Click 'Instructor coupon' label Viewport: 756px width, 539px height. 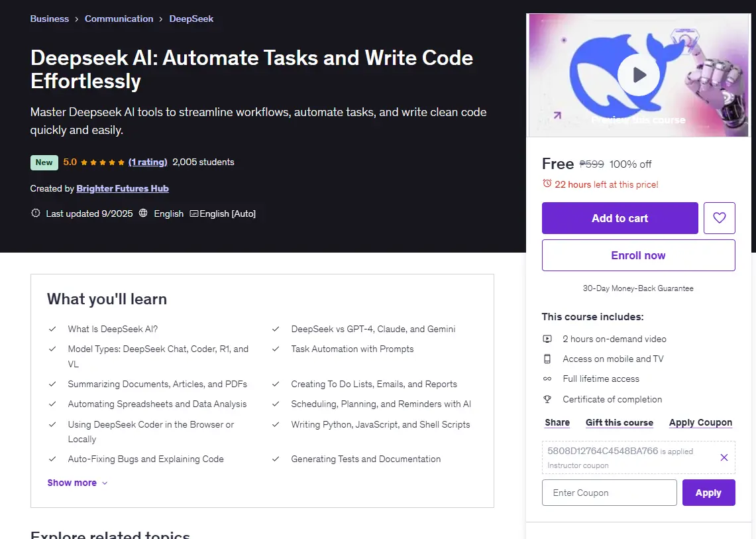578,465
